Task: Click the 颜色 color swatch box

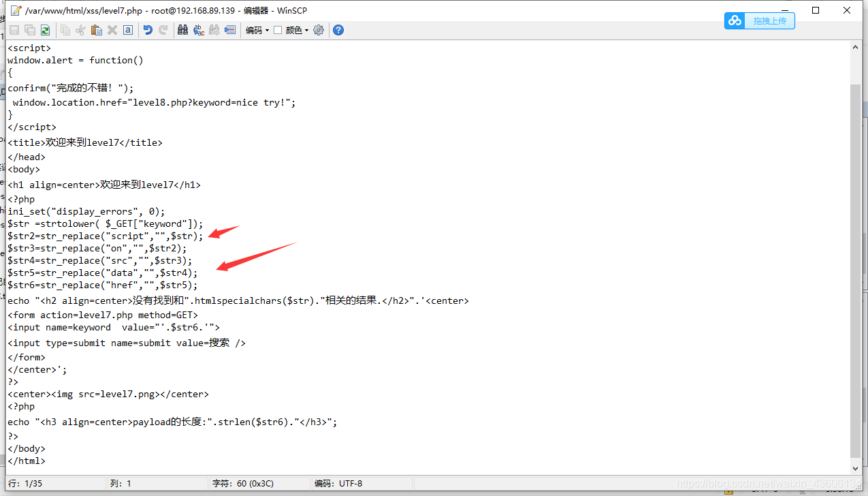Action: [278, 30]
